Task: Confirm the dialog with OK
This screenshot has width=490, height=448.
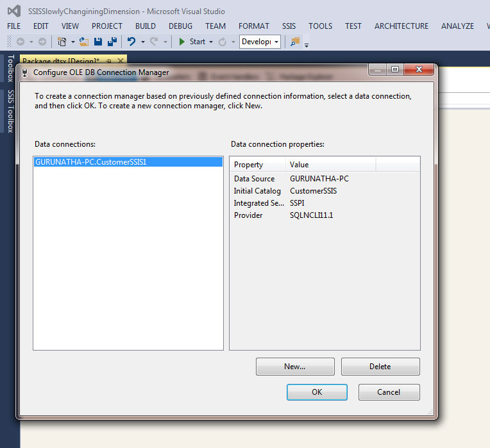Action: tap(317, 392)
